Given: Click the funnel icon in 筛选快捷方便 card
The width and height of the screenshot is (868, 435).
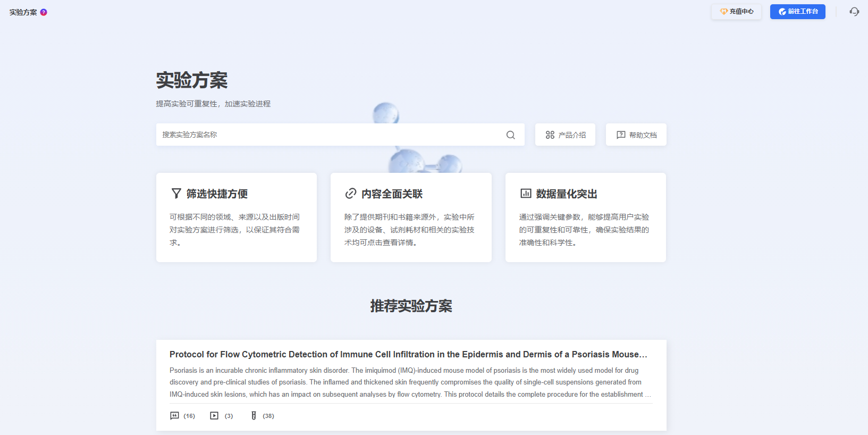Looking at the screenshot, I should [176, 194].
